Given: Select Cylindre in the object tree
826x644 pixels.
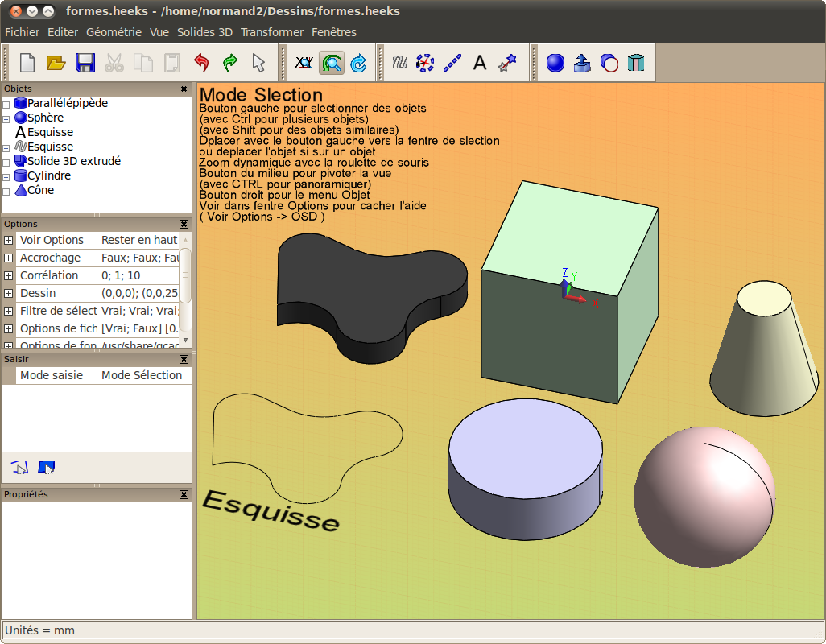Looking at the screenshot, I should pos(49,175).
